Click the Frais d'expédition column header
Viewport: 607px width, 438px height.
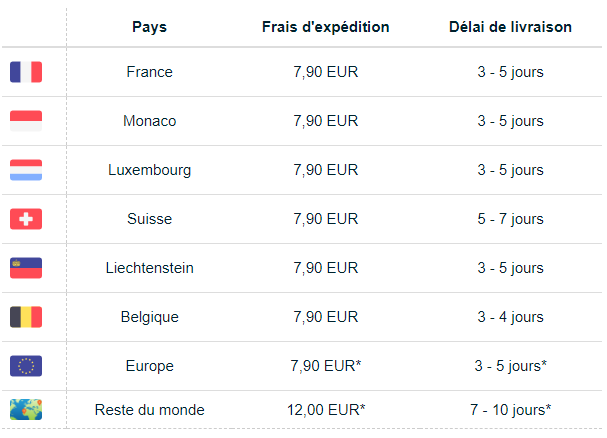pos(326,27)
